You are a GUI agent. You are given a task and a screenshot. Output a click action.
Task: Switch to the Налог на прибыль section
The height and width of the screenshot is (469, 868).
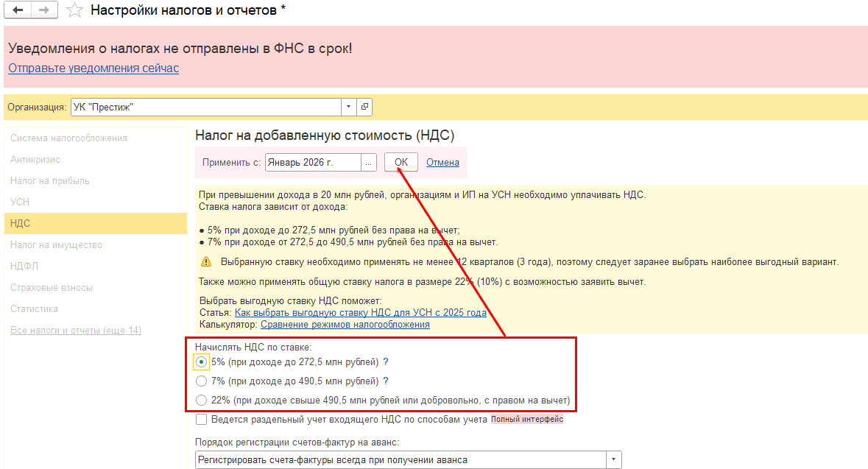(x=50, y=180)
